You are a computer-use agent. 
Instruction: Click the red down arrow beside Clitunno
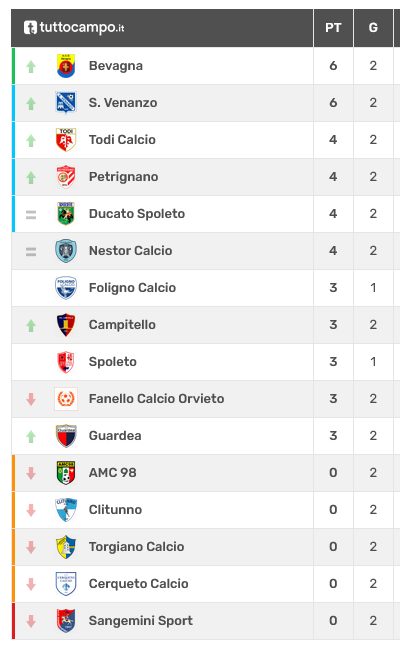31,510
